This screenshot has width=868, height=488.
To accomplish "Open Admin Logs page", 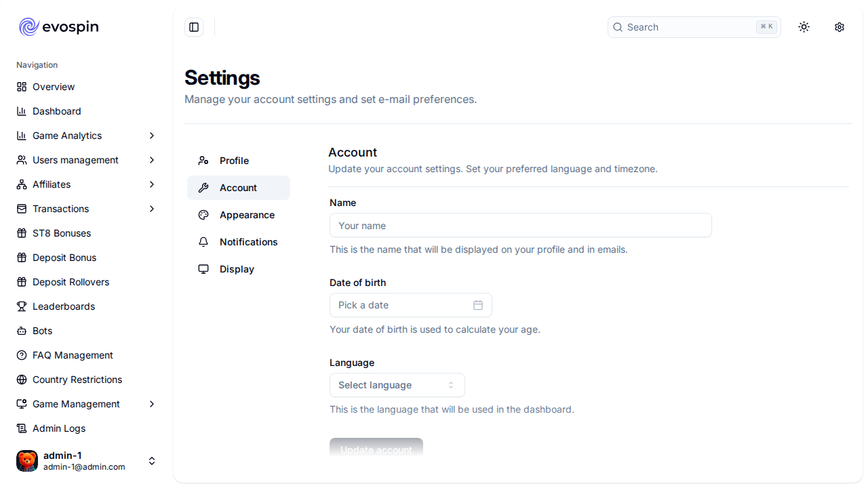I will click(x=87, y=428).
